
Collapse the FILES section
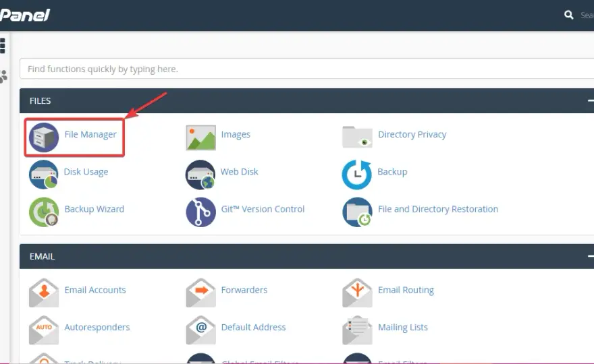point(590,100)
